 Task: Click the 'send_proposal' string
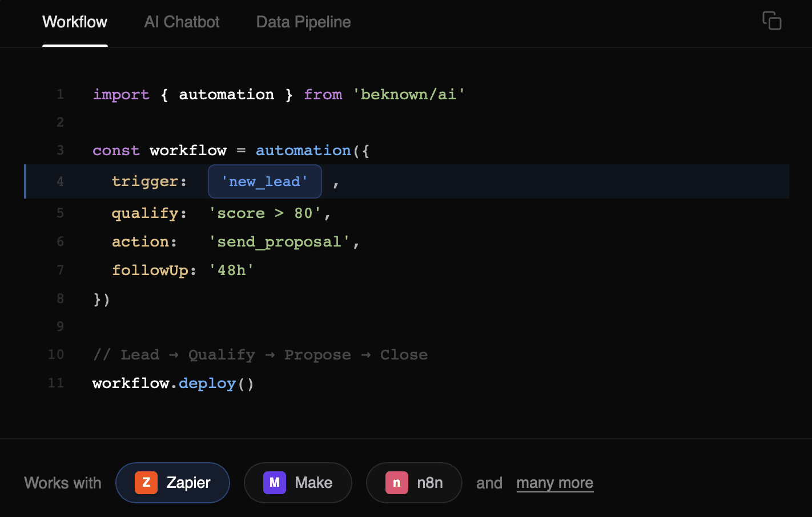pos(279,242)
